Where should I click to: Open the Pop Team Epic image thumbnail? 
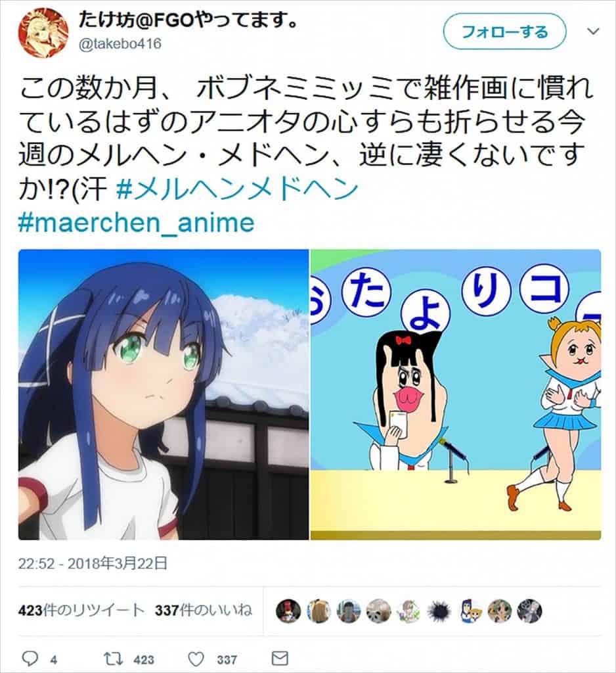tap(456, 394)
